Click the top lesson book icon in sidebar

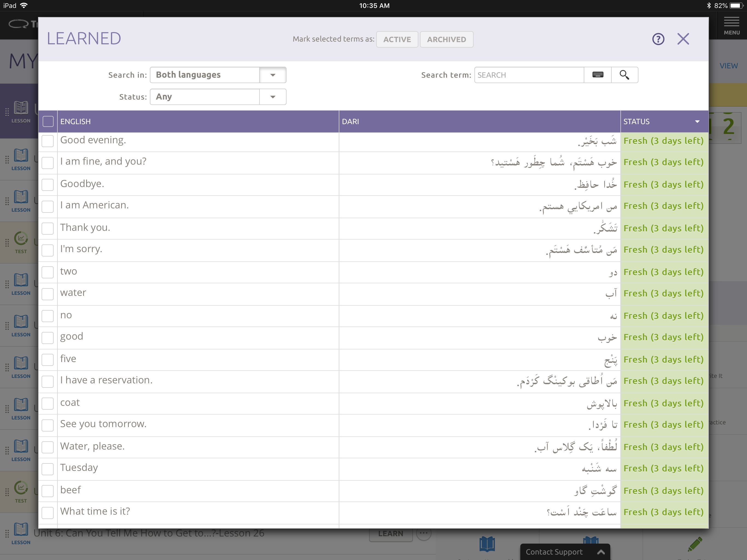click(x=21, y=108)
